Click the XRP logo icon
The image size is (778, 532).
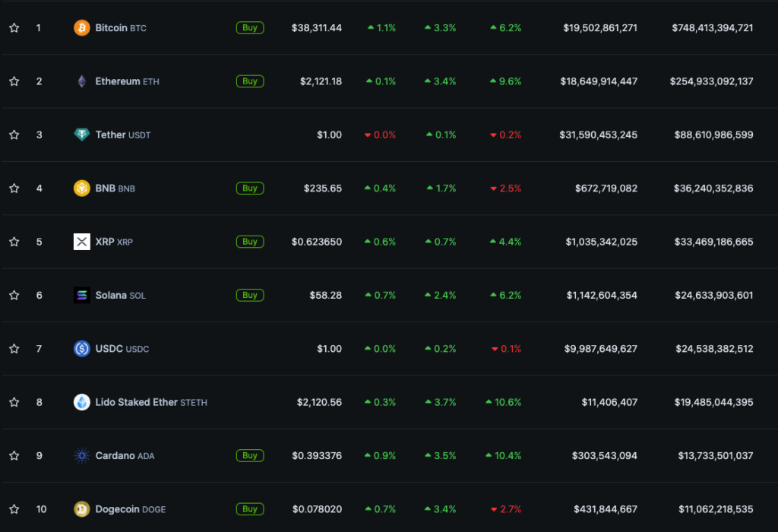[81, 242]
